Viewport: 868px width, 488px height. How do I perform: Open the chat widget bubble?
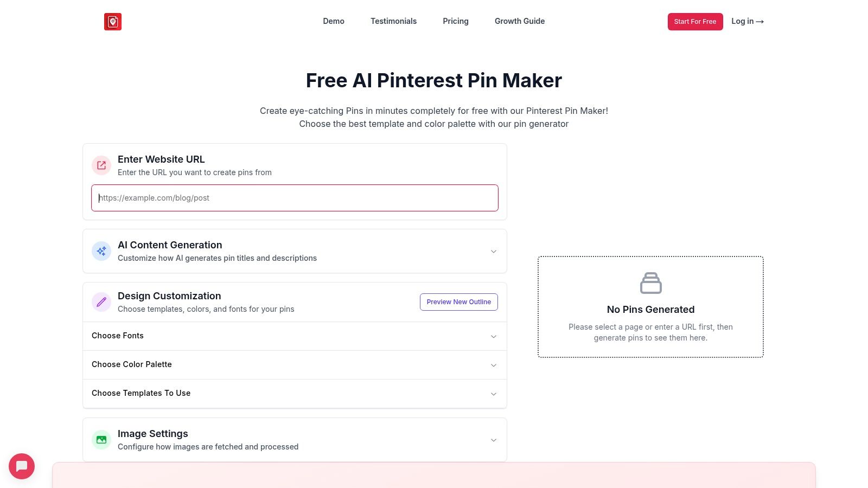pyautogui.click(x=22, y=466)
